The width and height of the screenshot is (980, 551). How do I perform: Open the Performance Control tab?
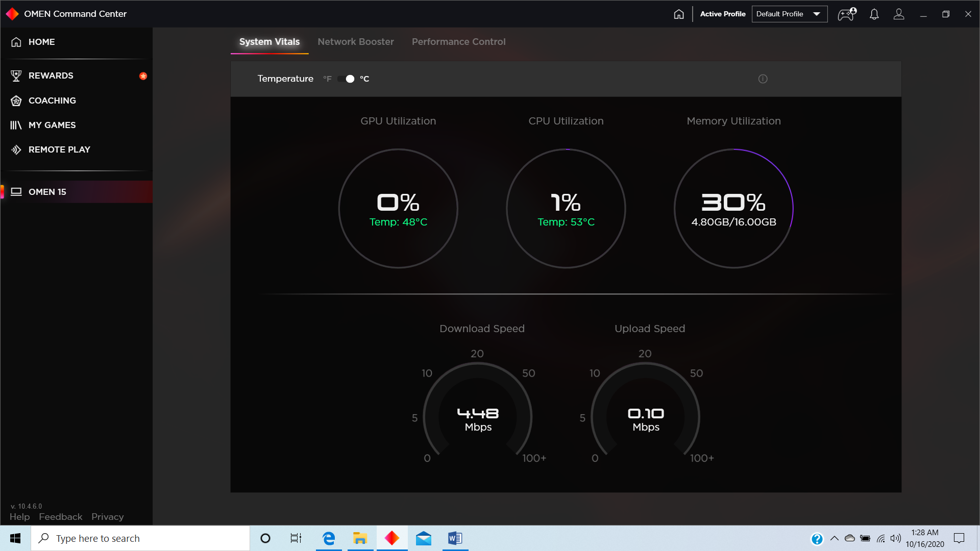coord(458,42)
